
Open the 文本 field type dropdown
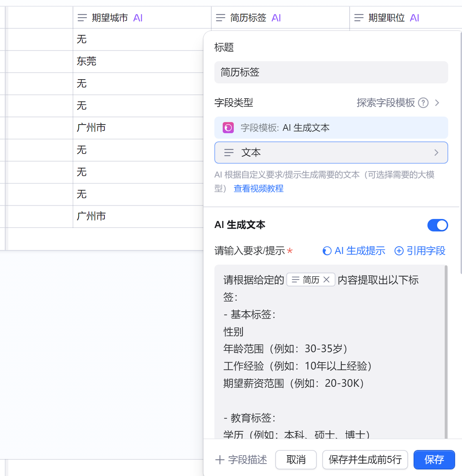point(331,152)
